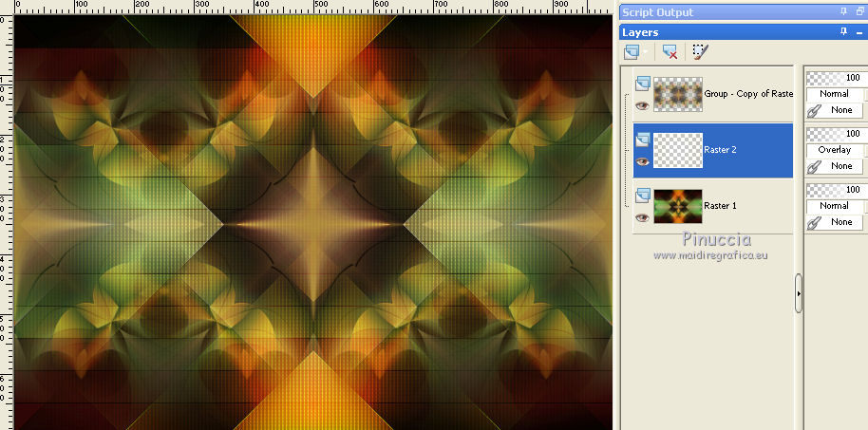Viewport: 868px width, 430px height.
Task: Restore the Script Output panel window
Action: (859, 12)
